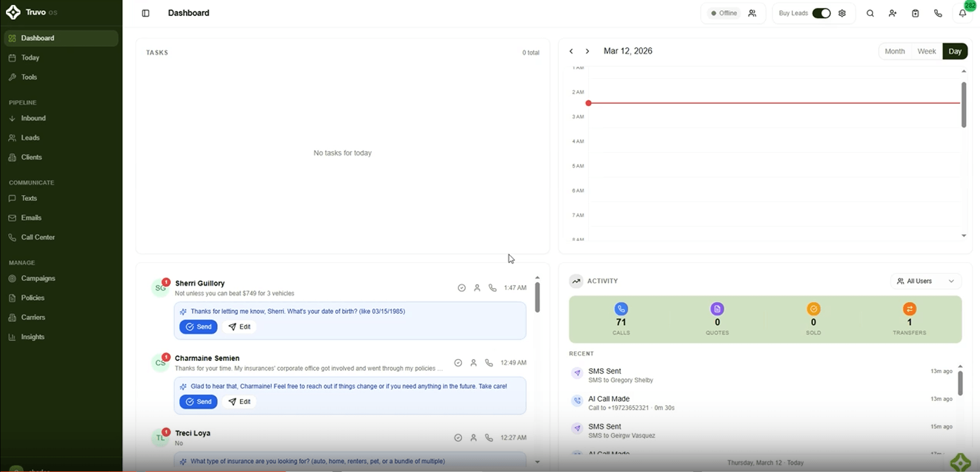980x472 pixels.
Task: Open Charmaine Semien's contact person icon
Action: pyautogui.click(x=474, y=363)
